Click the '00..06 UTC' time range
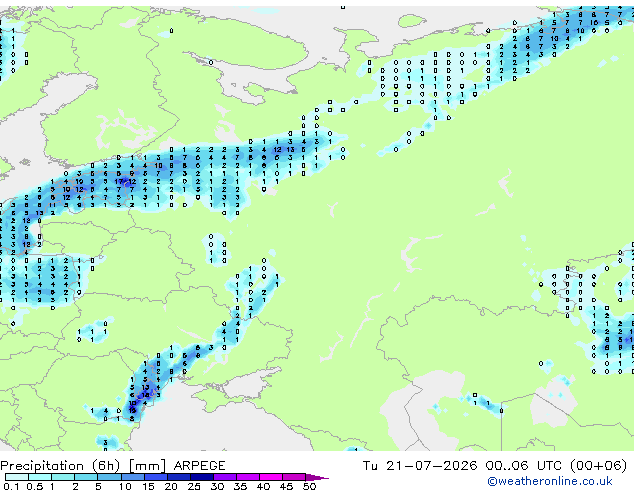634x490 pixels. coord(524,466)
